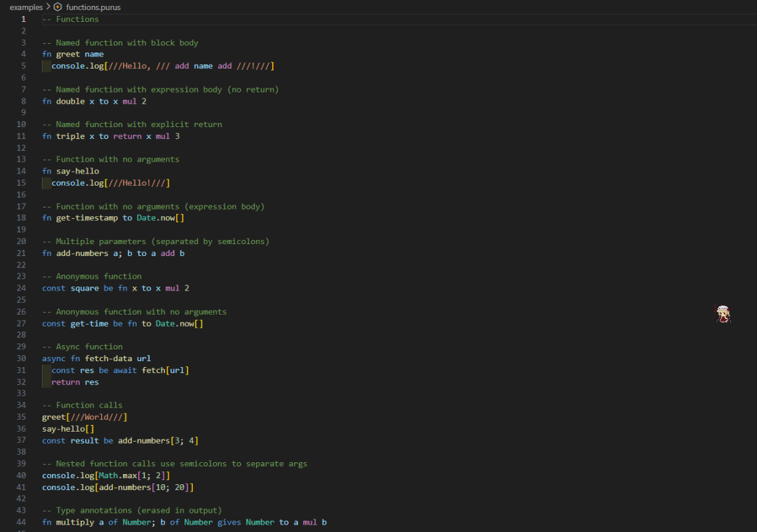
Task: Click the 'mul' operator on line 8
Action: tap(130, 101)
